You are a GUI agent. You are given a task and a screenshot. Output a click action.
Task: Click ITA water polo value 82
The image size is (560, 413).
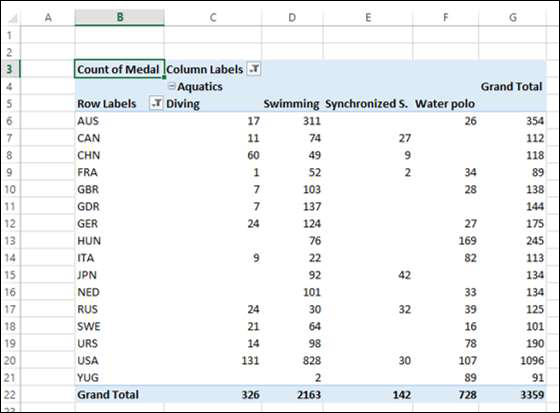[x=470, y=258]
